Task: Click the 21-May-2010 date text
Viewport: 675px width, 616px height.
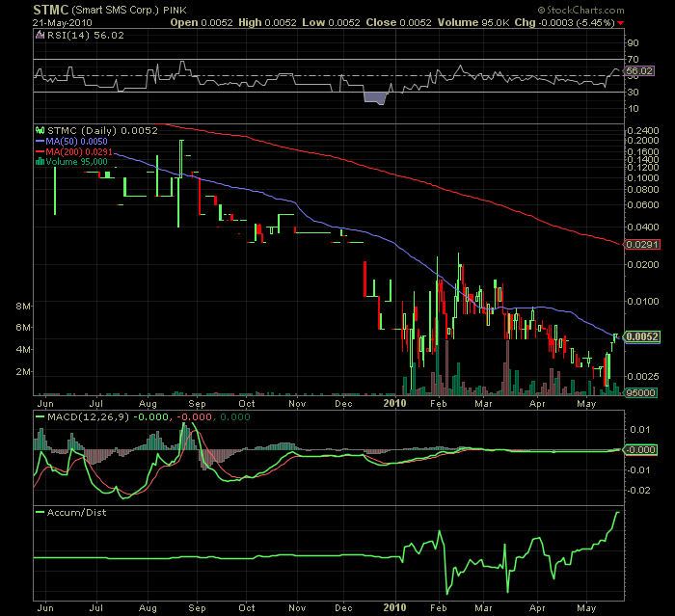Action: 35,20
